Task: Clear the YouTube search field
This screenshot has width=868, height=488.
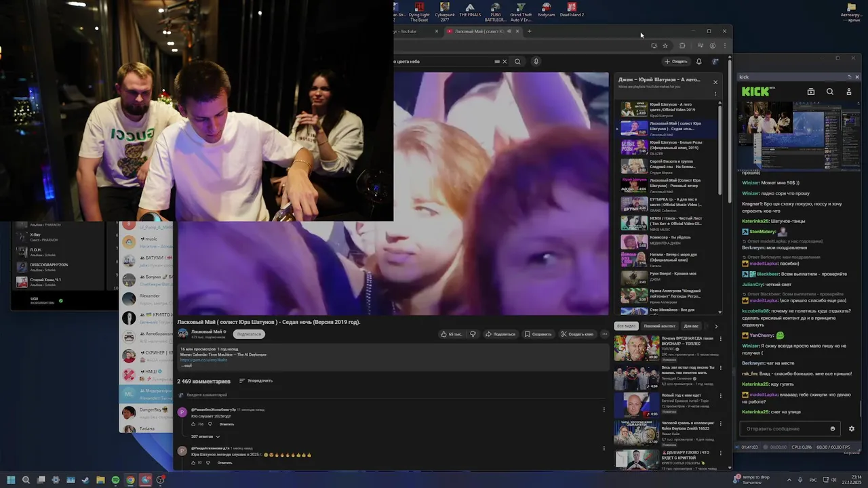Action: tap(505, 62)
